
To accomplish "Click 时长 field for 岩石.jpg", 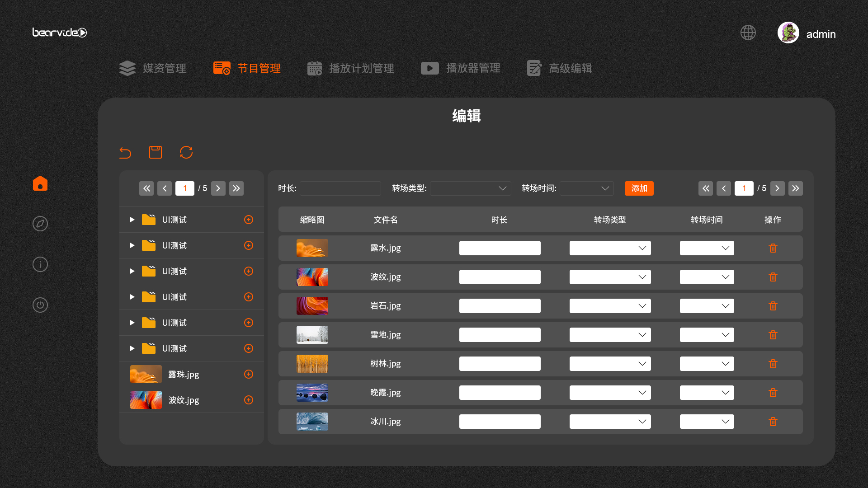I will (500, 306).
